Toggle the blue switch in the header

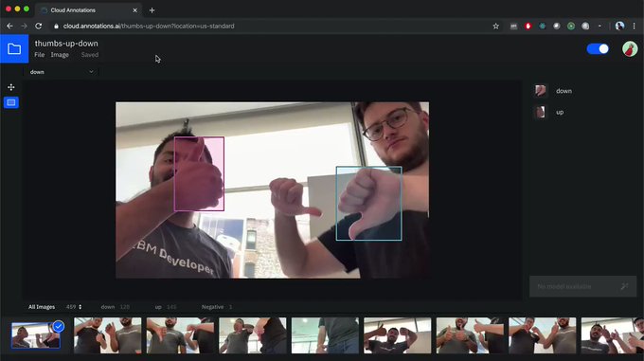point(598,49)
